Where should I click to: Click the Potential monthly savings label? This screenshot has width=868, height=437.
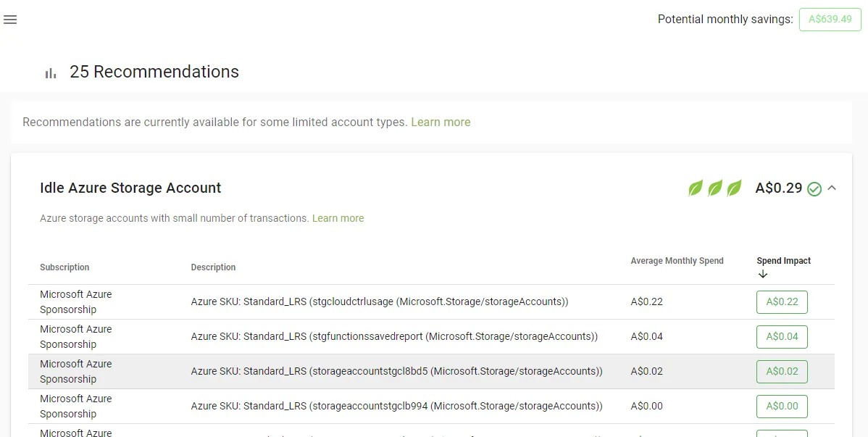pyautogui.click(x=725, y=20)
